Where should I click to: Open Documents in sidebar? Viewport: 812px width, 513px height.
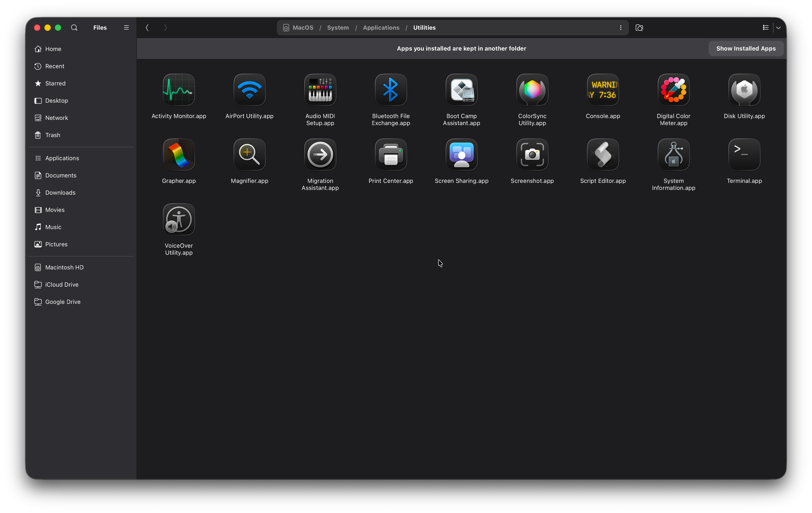pyautogui.click(x=81, y=175)
